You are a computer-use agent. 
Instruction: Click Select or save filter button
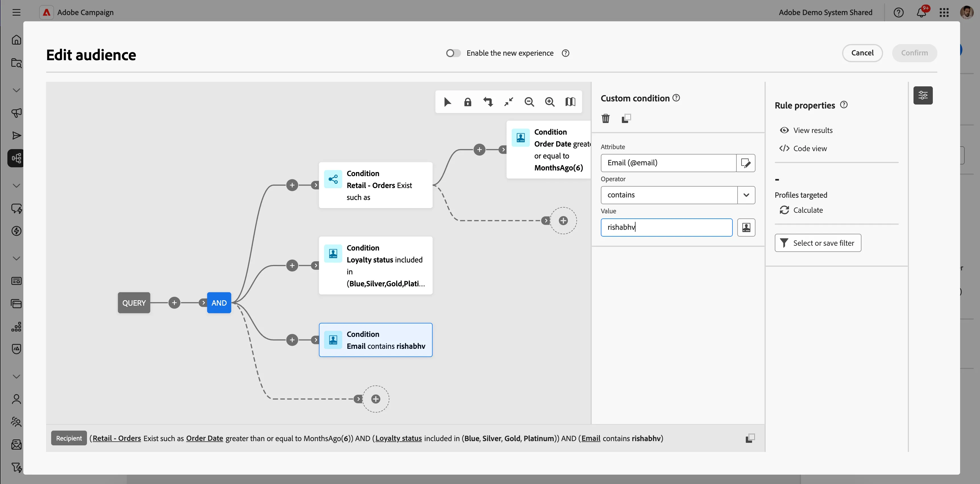(x=818, y=243)
